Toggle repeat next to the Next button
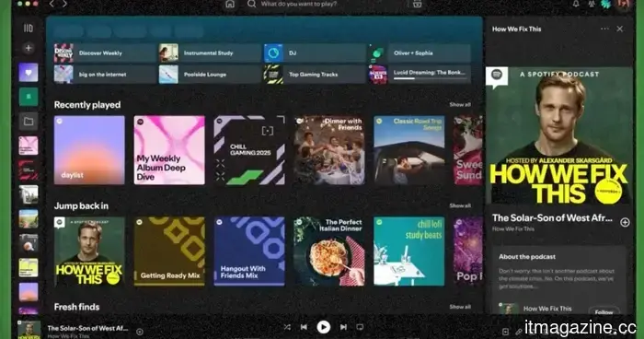This screenshot has width=644, height=339. pyautogui.click(x=360, y=327)
